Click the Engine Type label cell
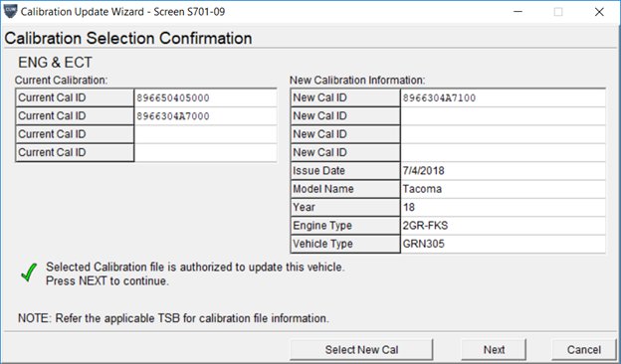The image size is (621, 364). [x=345, y=225]
